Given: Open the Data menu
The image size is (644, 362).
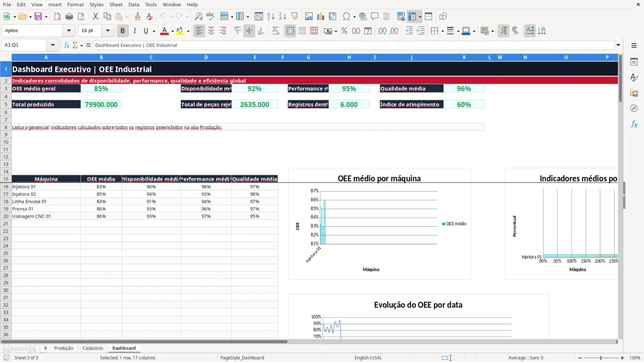Looking at the screenshot, I should (134, 4).
